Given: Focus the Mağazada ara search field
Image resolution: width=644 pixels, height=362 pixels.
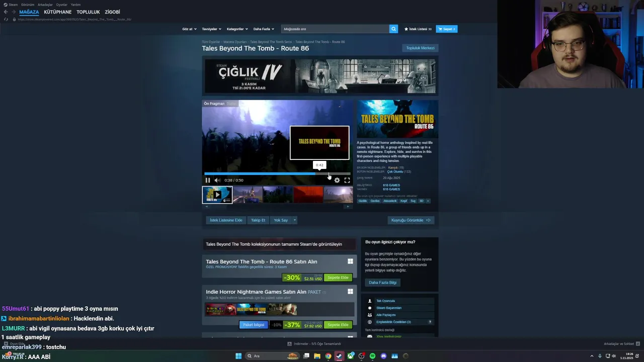Looking at the screenshot, I should 335,29.
